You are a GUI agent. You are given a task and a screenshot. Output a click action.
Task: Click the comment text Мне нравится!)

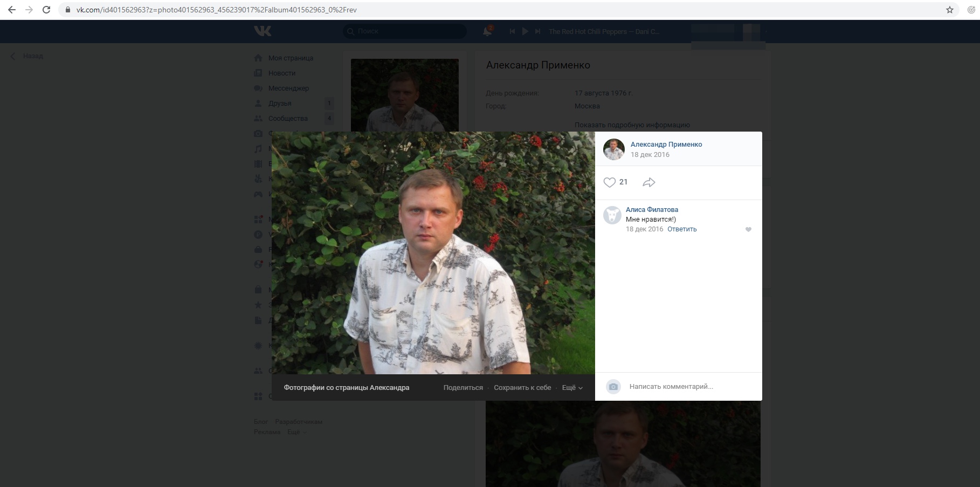coord(651,220)
